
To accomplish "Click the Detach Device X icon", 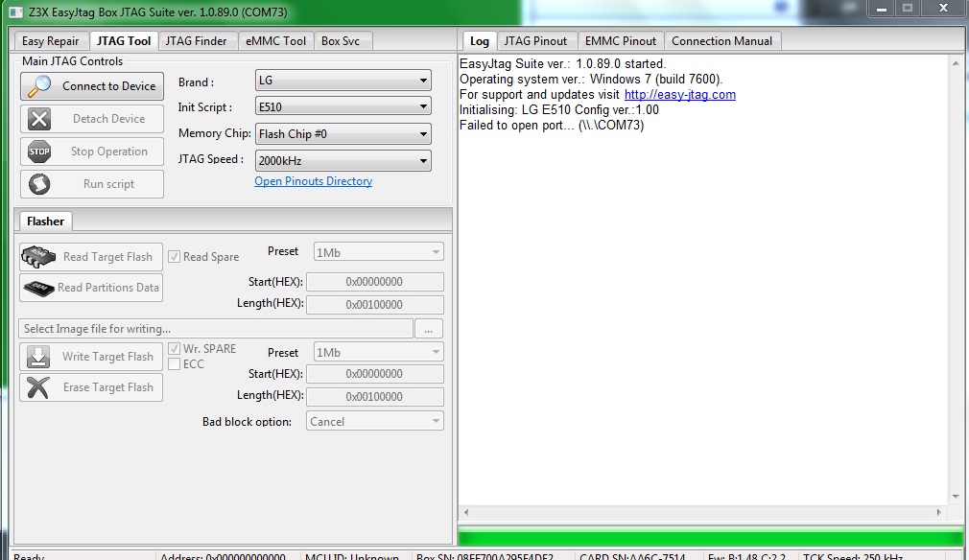I will tap(39, 119).
